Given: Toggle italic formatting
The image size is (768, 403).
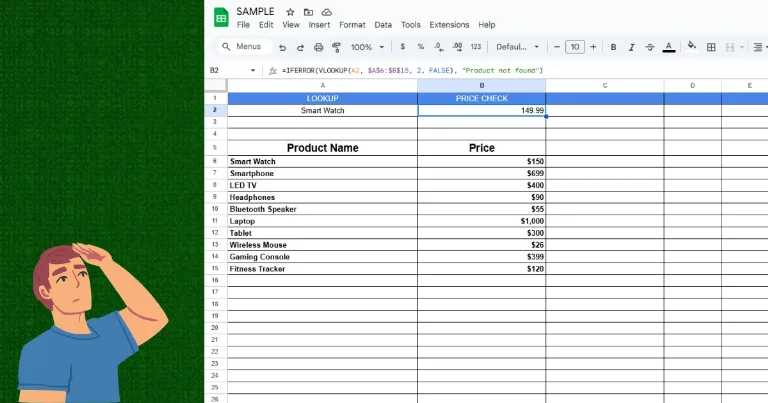Looking at the screenshot, I should point(631,47).
